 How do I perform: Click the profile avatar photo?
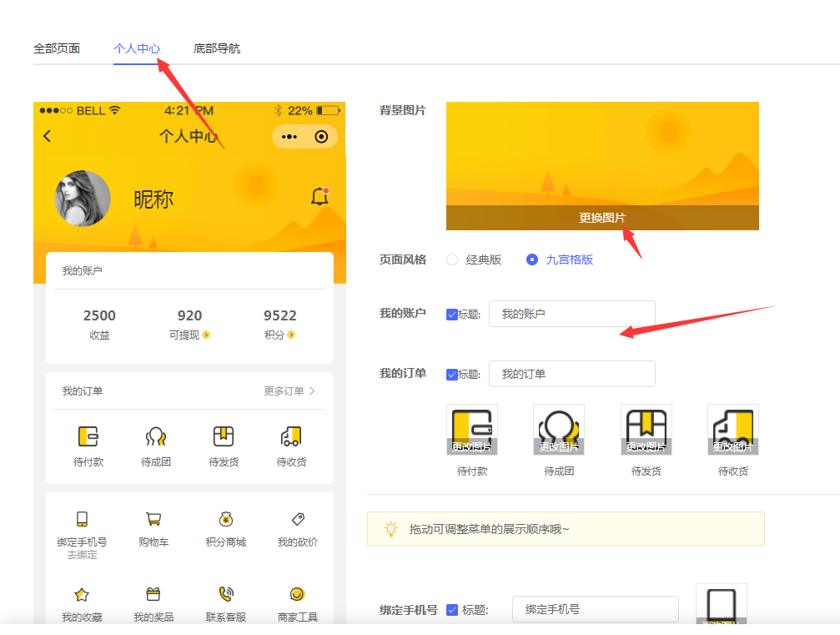coord(83,199)
